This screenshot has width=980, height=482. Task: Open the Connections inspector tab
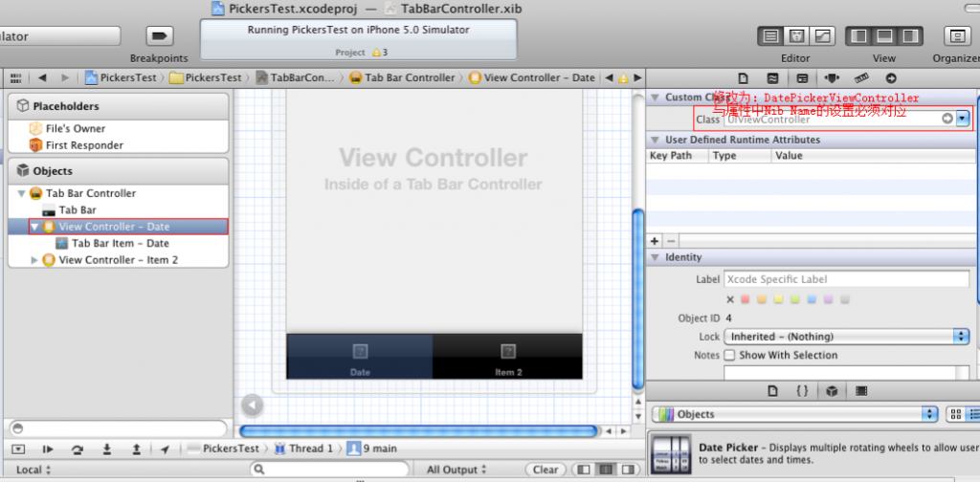891,78
